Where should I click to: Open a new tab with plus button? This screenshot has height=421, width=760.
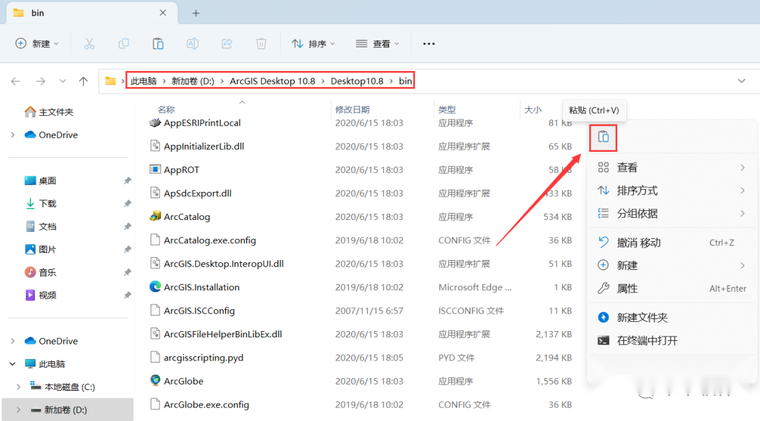click(x=196, y=13)
